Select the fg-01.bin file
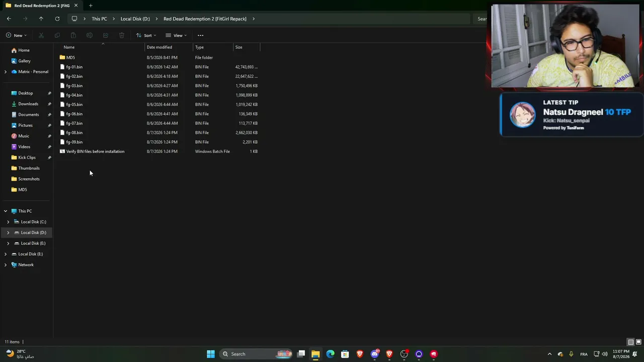This screenshot has width=644, height=362. [x=74, y=67]
